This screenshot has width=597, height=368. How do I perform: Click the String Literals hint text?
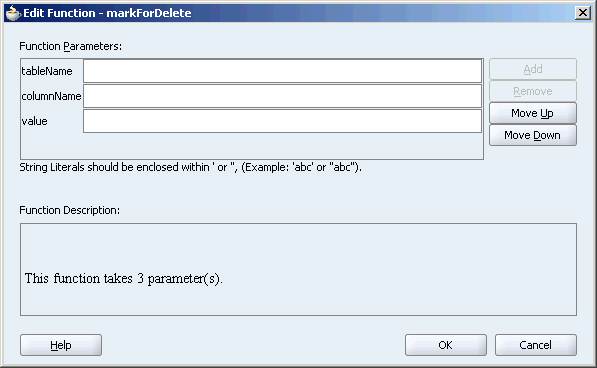190,167
